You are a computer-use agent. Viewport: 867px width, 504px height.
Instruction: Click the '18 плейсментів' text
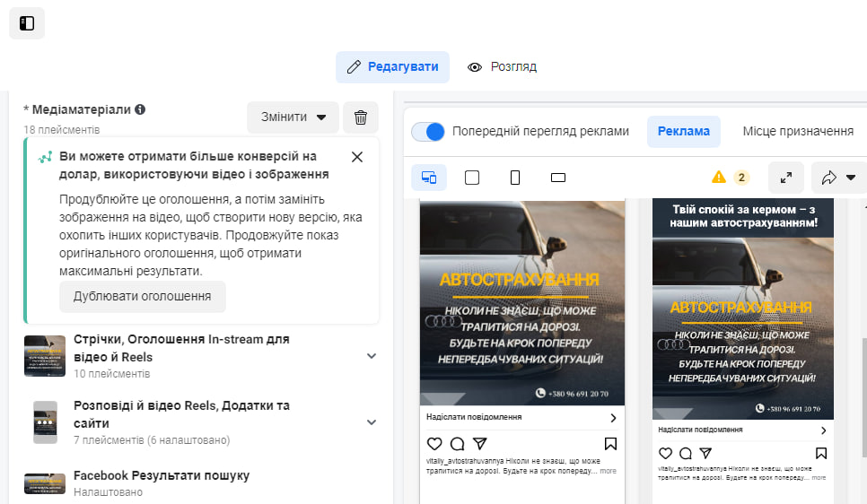(x=61, y=130)
